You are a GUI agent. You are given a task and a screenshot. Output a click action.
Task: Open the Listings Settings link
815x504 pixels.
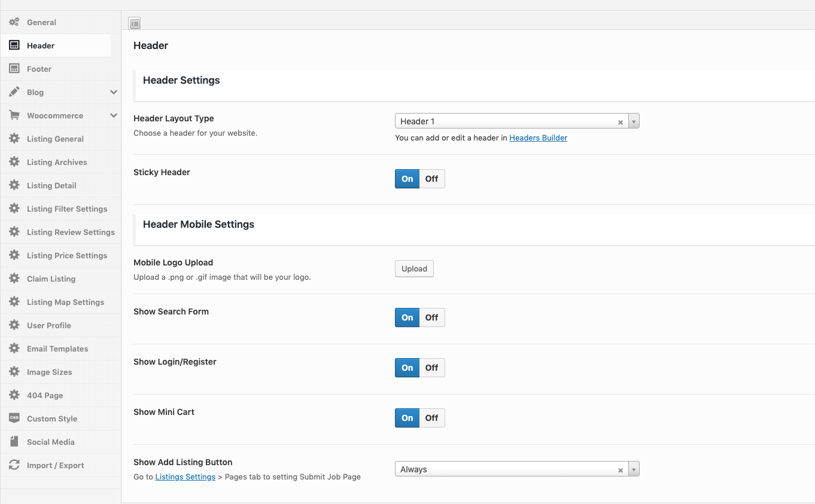coord(185,477)
